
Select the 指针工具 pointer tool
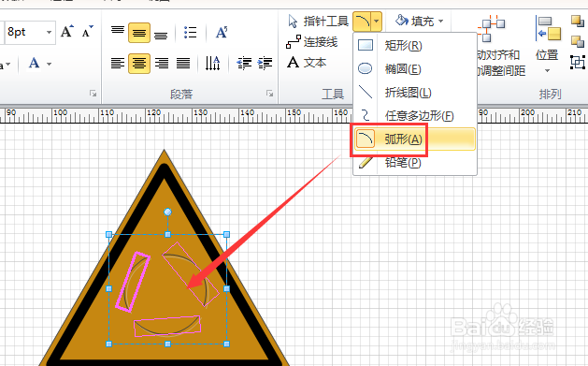point(318,22)
